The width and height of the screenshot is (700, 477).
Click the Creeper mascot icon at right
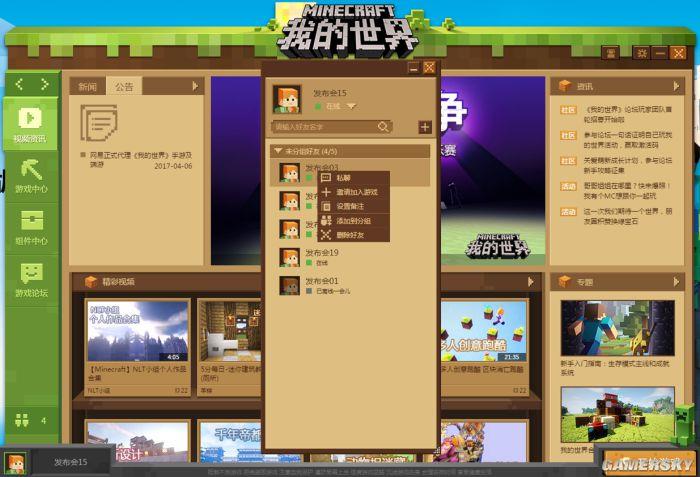[x=684, y=424]
